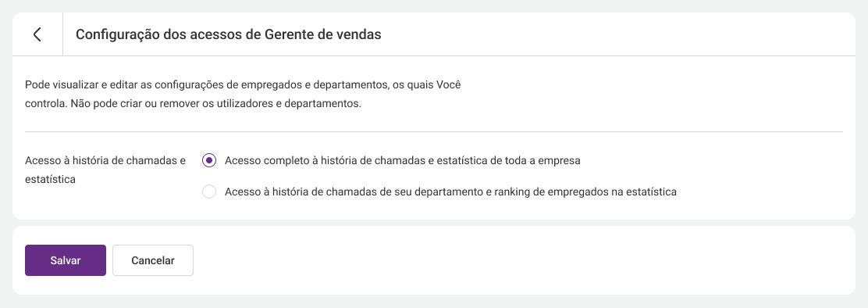Click the divider line below the description
The width and height of the screenshot is (868, 308).
(434, 132)
